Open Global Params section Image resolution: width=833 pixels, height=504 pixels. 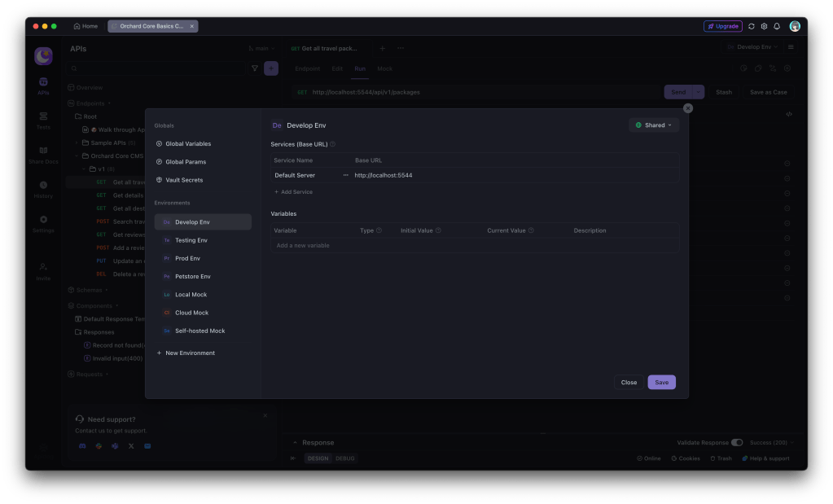(185, 162)
